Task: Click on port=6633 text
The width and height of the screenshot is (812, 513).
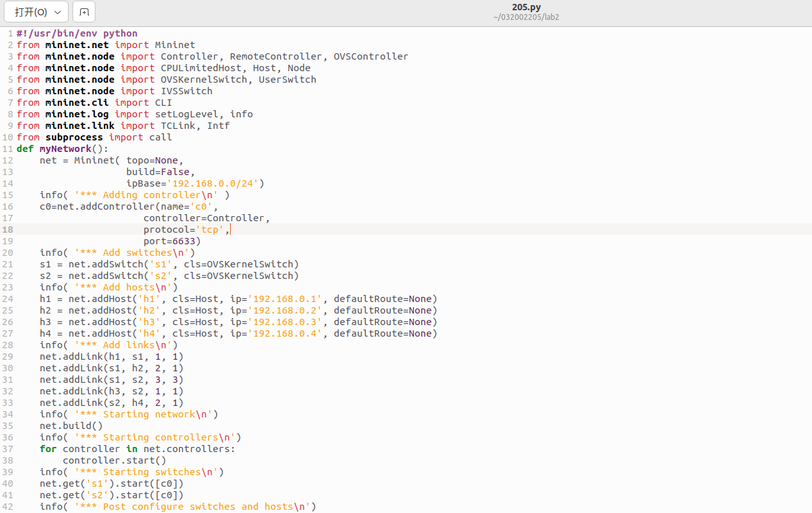Action: point(172,241)
